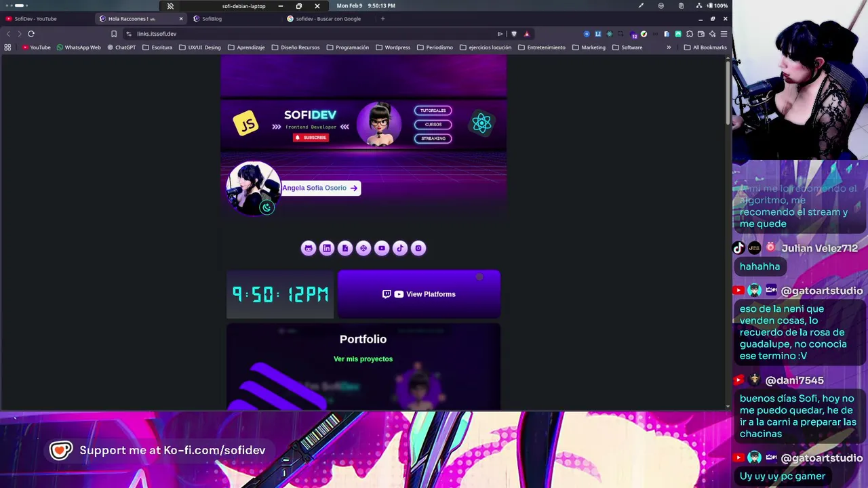Open the UX/UI Desing bookmarks folder

(200, 47)
